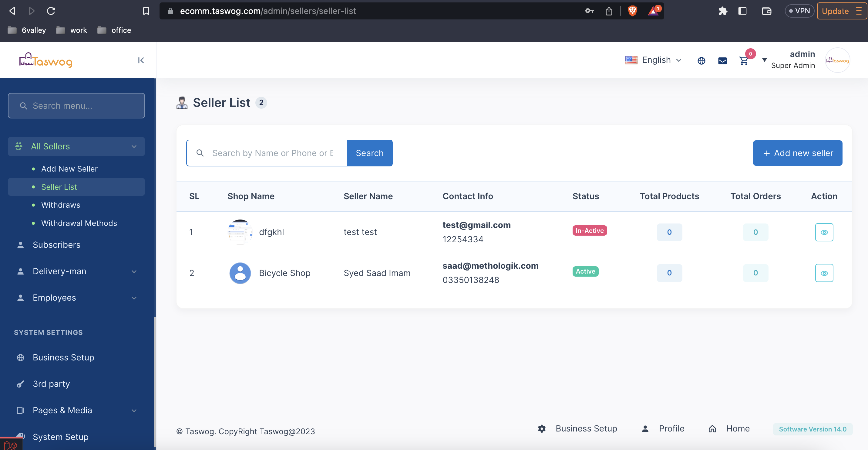This screenshot has height=450, width=868.
Task: View details of dfgkhl seller eye icon
Action: (x=824, y=232)
